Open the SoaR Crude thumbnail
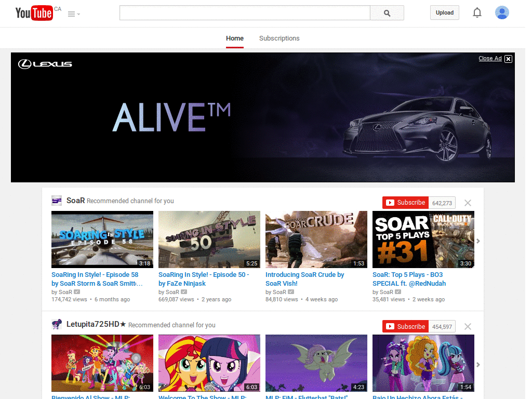532x399 pixels. [316, 240]
